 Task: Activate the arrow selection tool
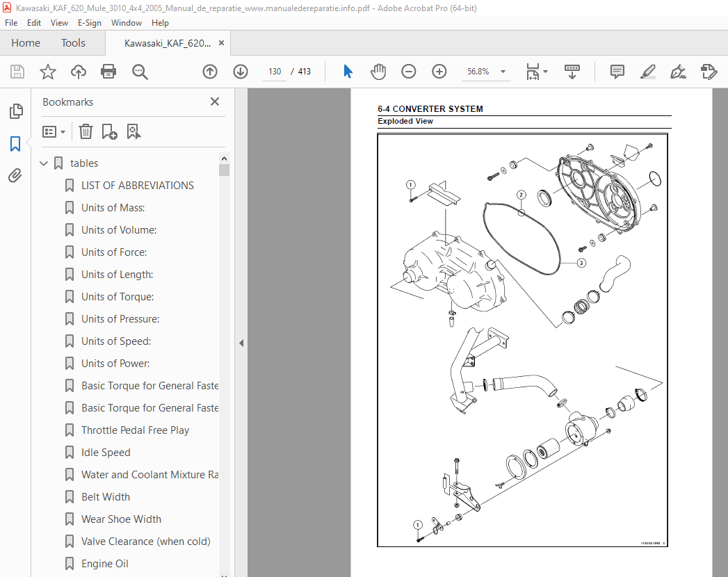click(x=348, y=72)
